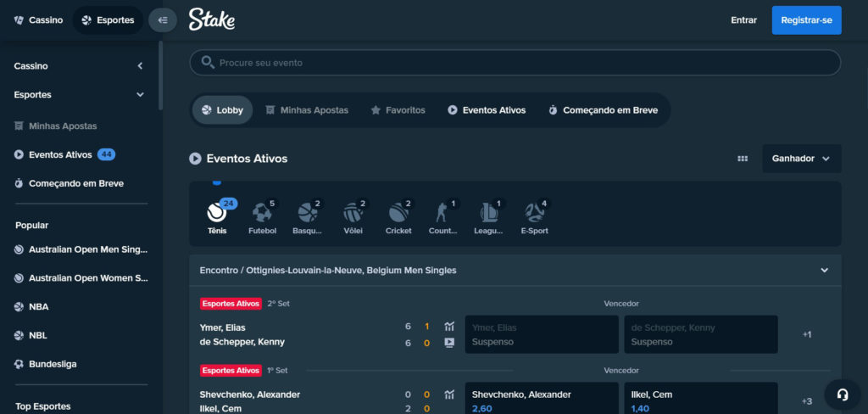Image resolution: width=868 pixels, height=414 pixels.
Task: Click the suspended Ymer, Elias odds box
Action: point(542,335)
